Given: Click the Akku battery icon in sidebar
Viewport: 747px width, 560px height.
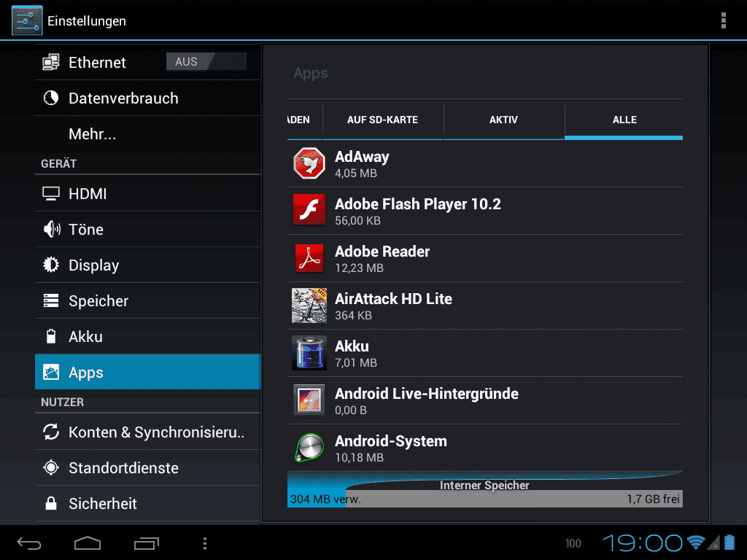Looking at the screenshot, I should (x=51, y=336).
